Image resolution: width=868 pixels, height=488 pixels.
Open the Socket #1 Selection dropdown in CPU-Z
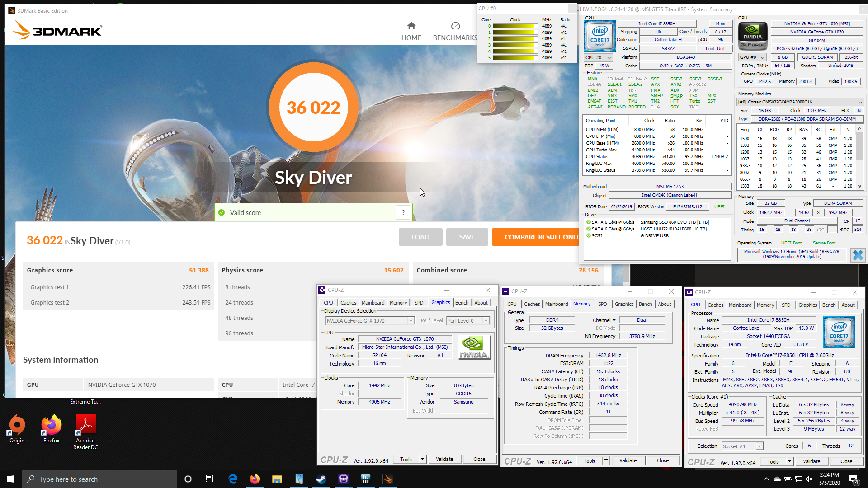tap(742, 446)
